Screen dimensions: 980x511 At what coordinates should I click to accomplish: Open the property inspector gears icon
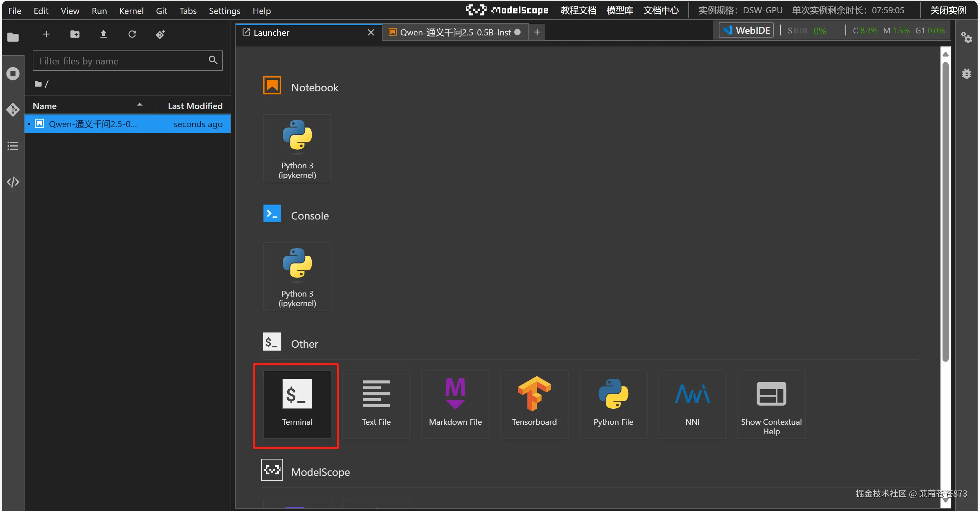point(966,37)
